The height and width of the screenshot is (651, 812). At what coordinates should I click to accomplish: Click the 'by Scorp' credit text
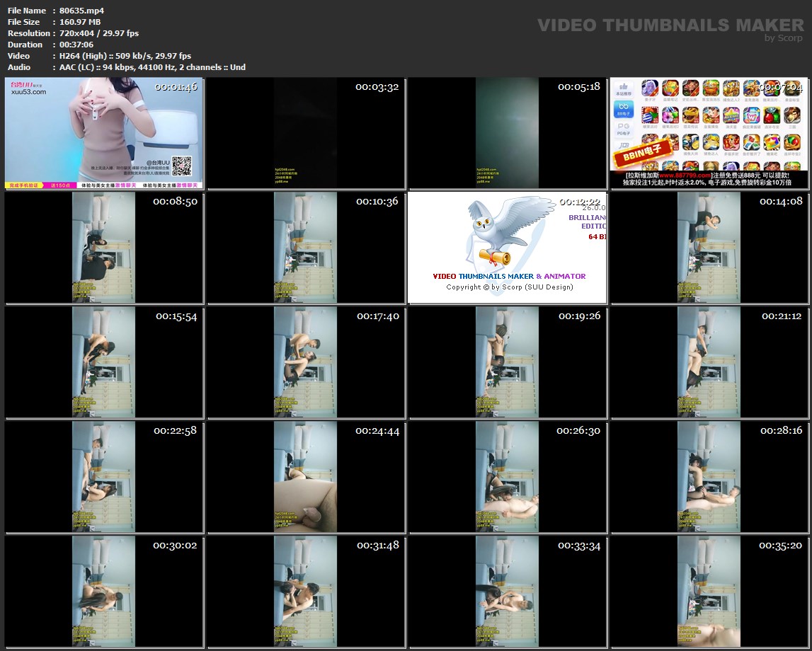(x=784, y=38)
